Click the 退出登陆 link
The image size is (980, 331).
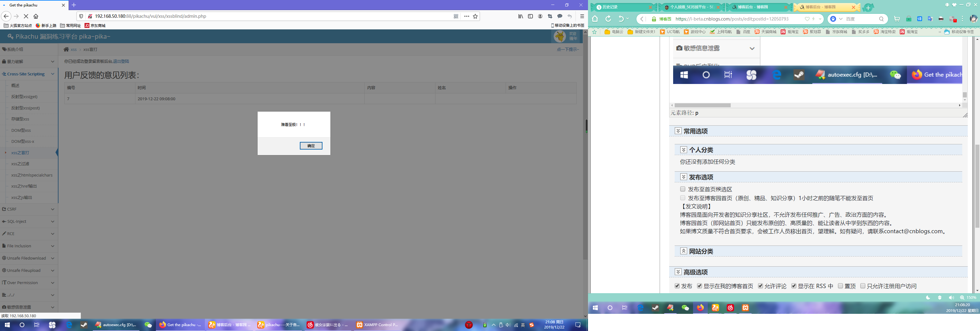point(121,61)
